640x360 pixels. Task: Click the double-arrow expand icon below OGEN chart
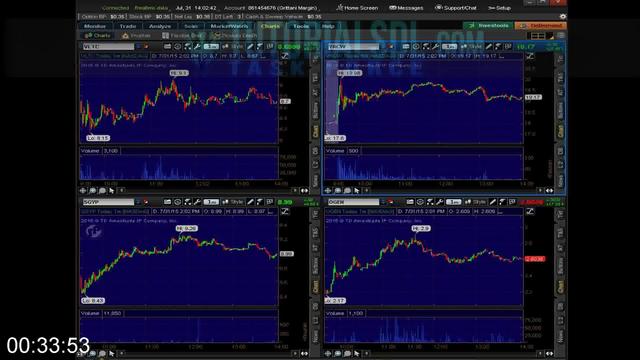549,353
